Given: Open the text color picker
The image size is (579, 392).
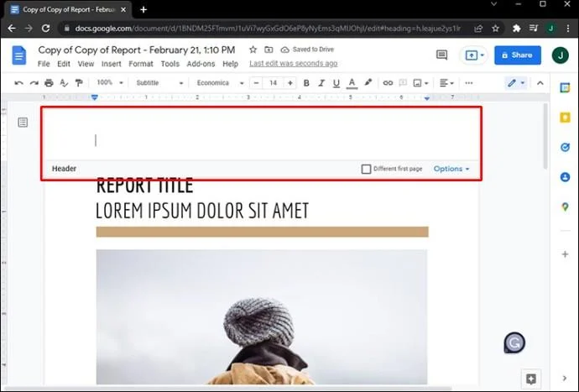Looking at the screenshot, I should point(352,83).
